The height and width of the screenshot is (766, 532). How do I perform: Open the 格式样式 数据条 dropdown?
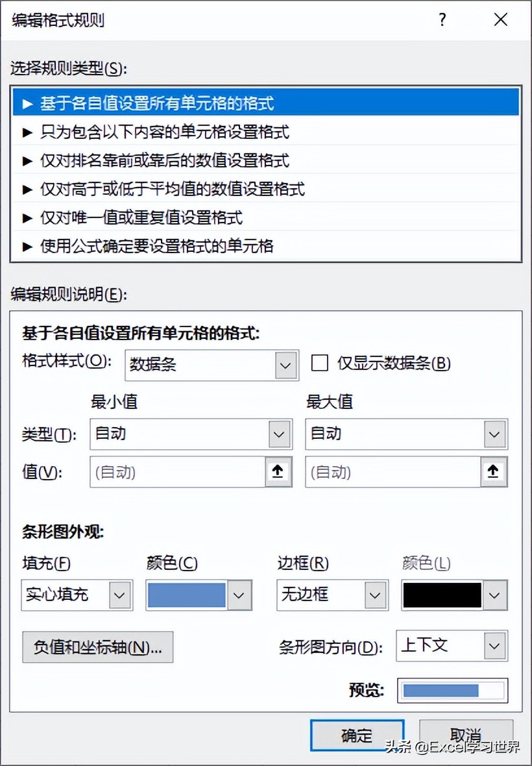click(212, 365)
